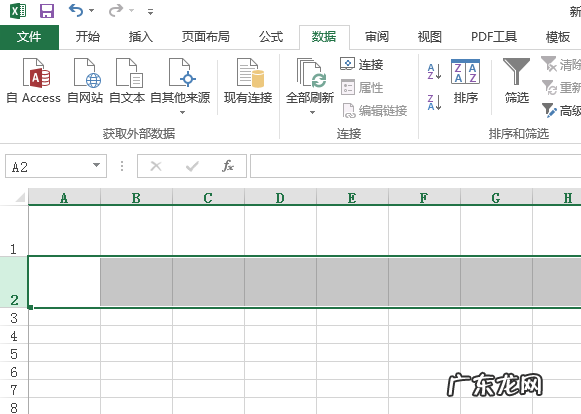Switch to the 开始 tab
The height and width of the screenshot is (414, 581).
(x=88, y=37)
